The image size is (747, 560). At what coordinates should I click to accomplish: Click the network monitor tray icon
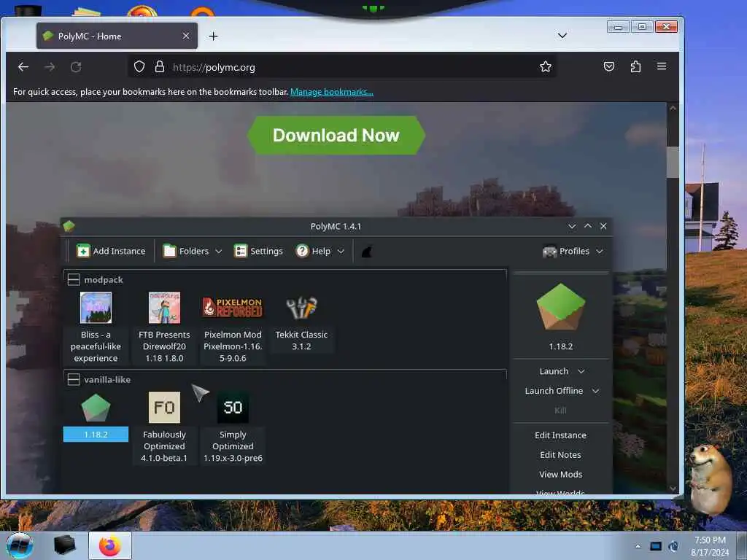click(x=656, y=546)
